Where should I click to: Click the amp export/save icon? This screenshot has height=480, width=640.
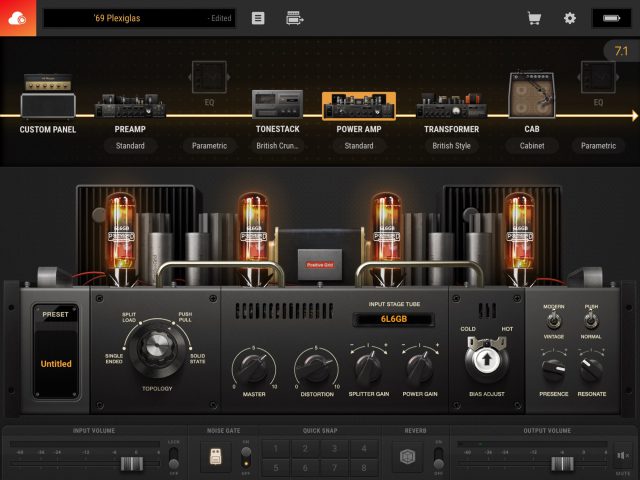coord(295,18)
